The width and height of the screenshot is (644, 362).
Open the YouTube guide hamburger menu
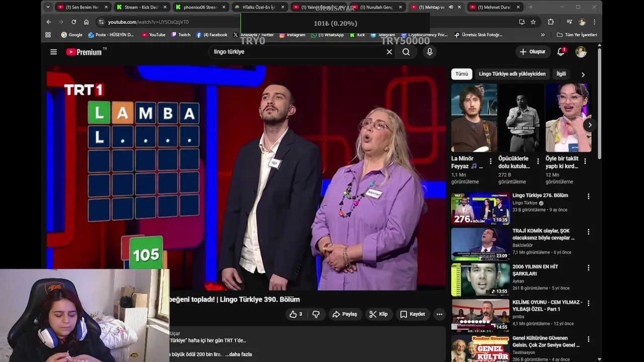pos(53,52)
